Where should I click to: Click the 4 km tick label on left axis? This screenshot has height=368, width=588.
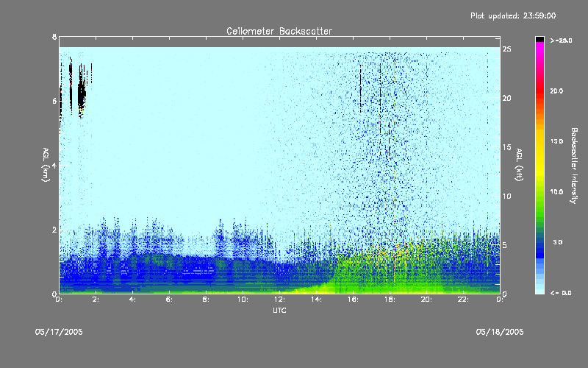coord(54,165)
